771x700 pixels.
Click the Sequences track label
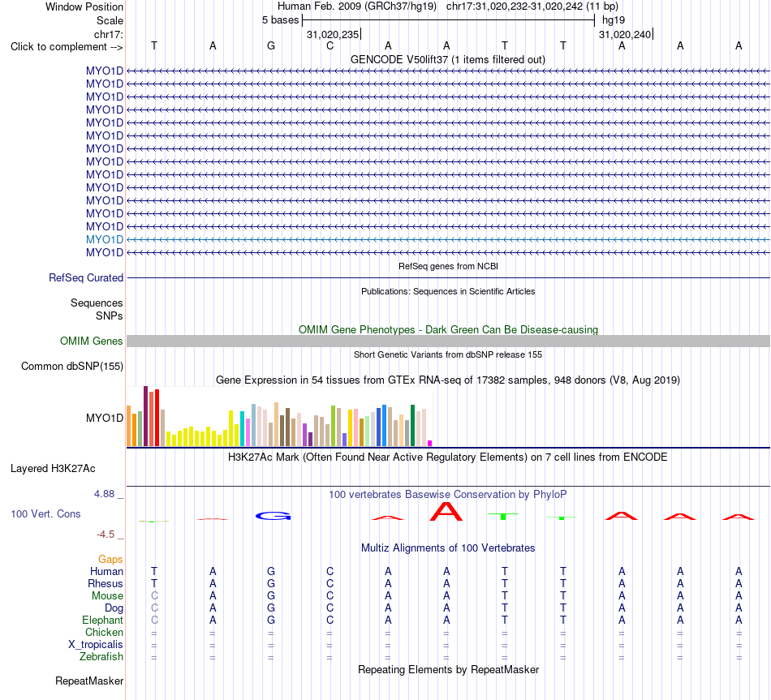click(x=97, y=303)
